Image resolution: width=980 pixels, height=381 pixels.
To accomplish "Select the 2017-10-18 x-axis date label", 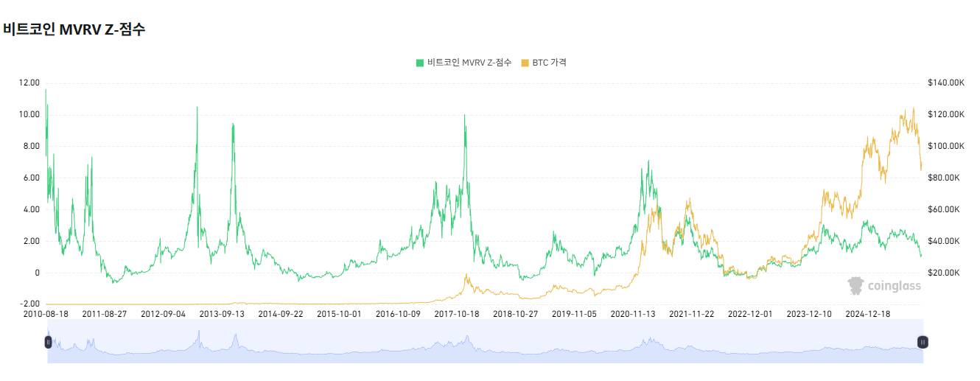I will pos(457,313).
